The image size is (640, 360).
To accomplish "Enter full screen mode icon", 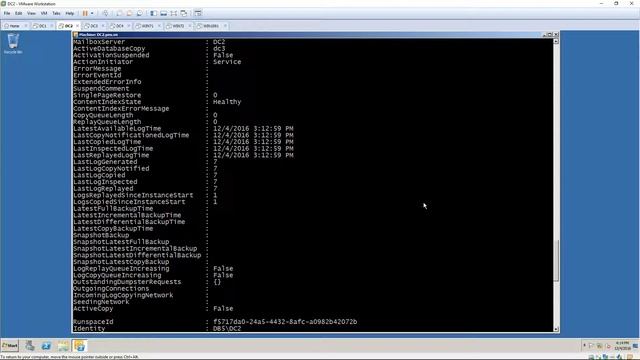I will coord(174,13).
